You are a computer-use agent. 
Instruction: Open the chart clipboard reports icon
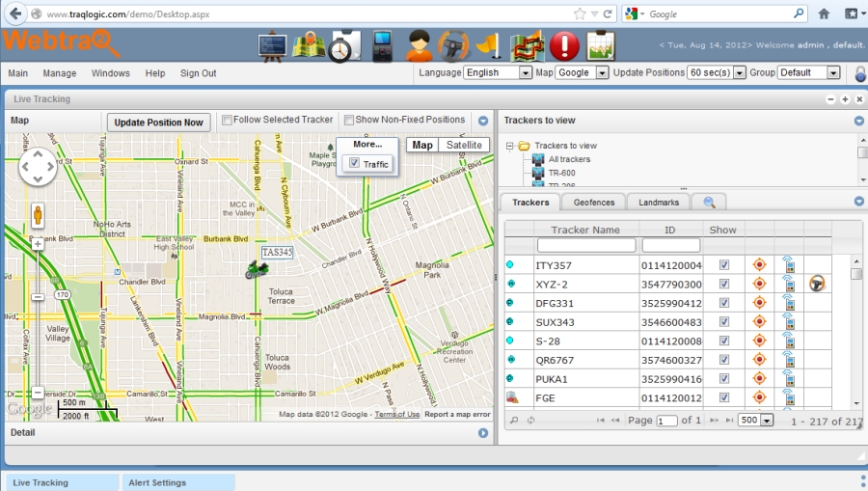pyautogui.click(x=601, y=46)
